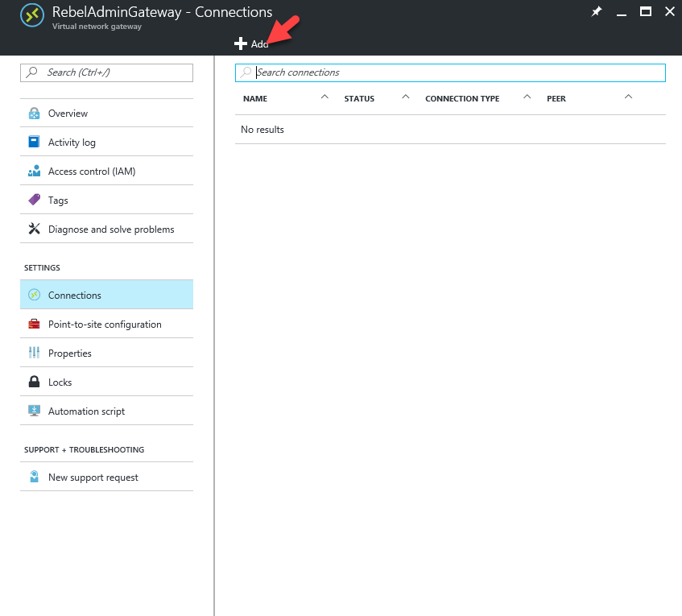Open the Activity log page

tap(106, 142)
